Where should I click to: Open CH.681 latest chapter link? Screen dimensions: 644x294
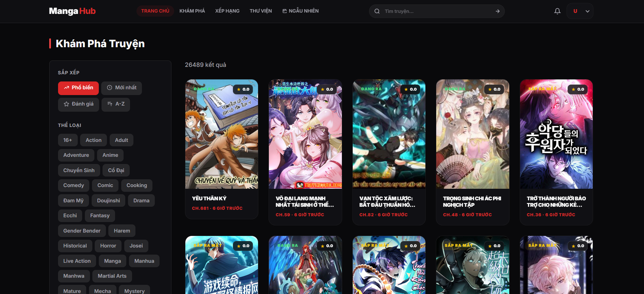tap(217, 208)
